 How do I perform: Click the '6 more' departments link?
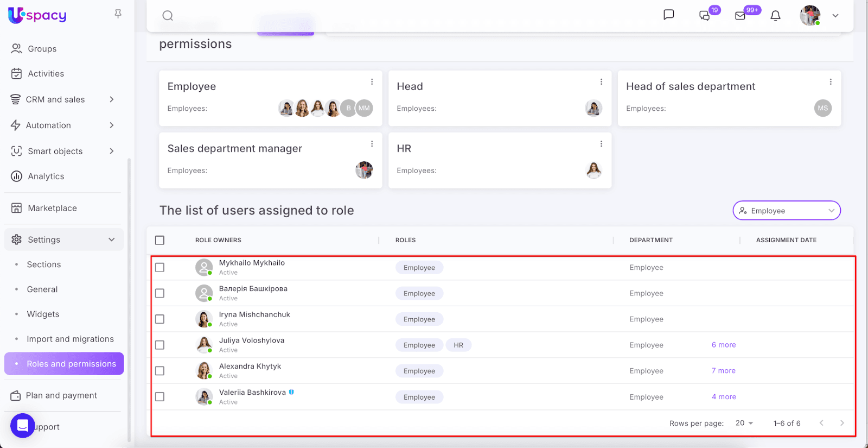click(724, 345)
